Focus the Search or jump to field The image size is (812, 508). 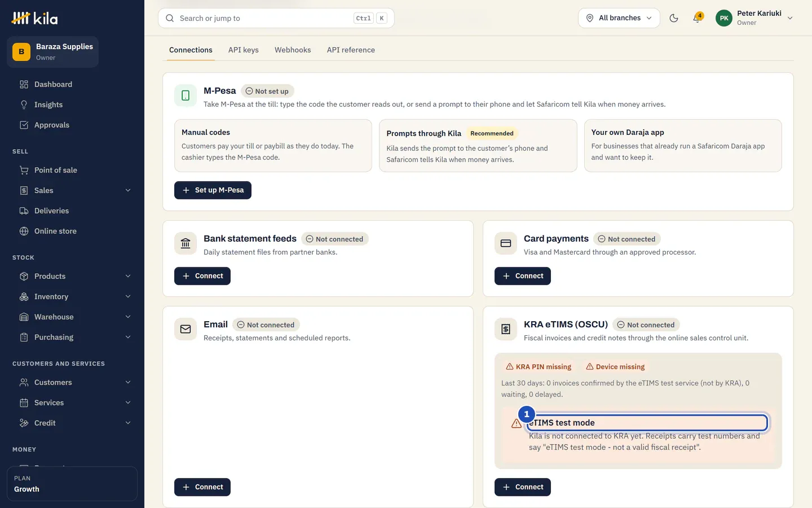pyautogui.click(x=276, y=18)
